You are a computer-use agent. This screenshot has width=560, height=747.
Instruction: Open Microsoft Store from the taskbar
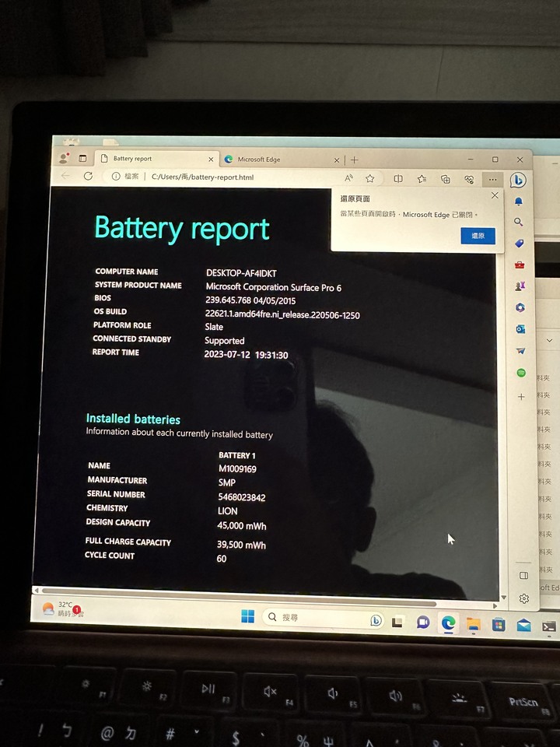pos(499,624)
